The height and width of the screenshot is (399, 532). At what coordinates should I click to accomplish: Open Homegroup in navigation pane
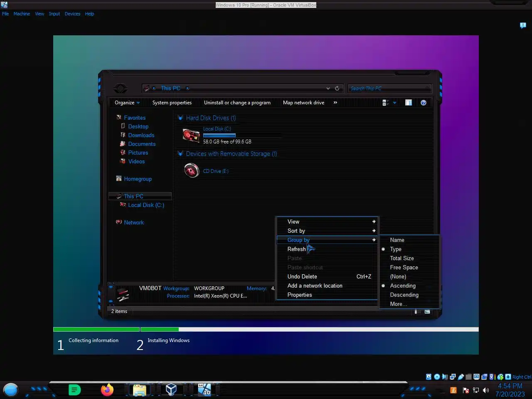[x=138, y=179]
